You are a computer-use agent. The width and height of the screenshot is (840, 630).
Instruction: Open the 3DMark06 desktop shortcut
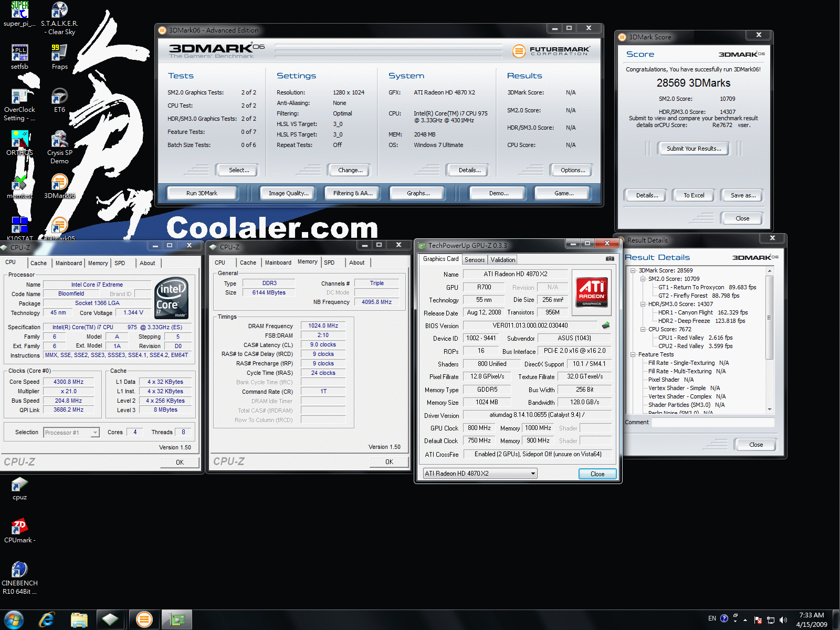point(59,186)
